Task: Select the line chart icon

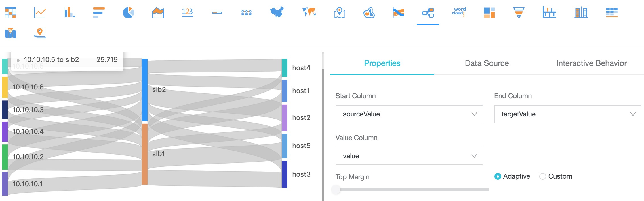Action: click(x=40, y=13)
